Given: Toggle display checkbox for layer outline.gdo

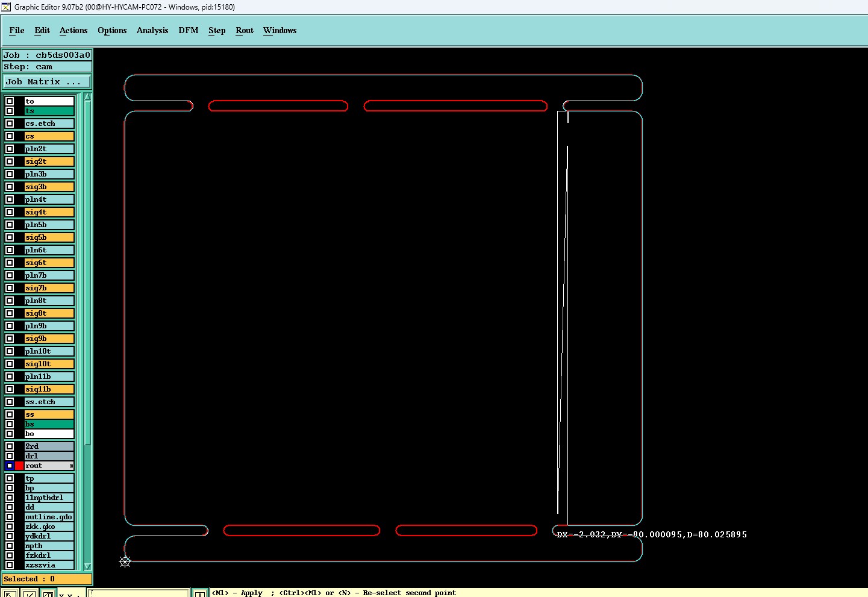Looking at the screenshot, I should (x=10, y=517).
